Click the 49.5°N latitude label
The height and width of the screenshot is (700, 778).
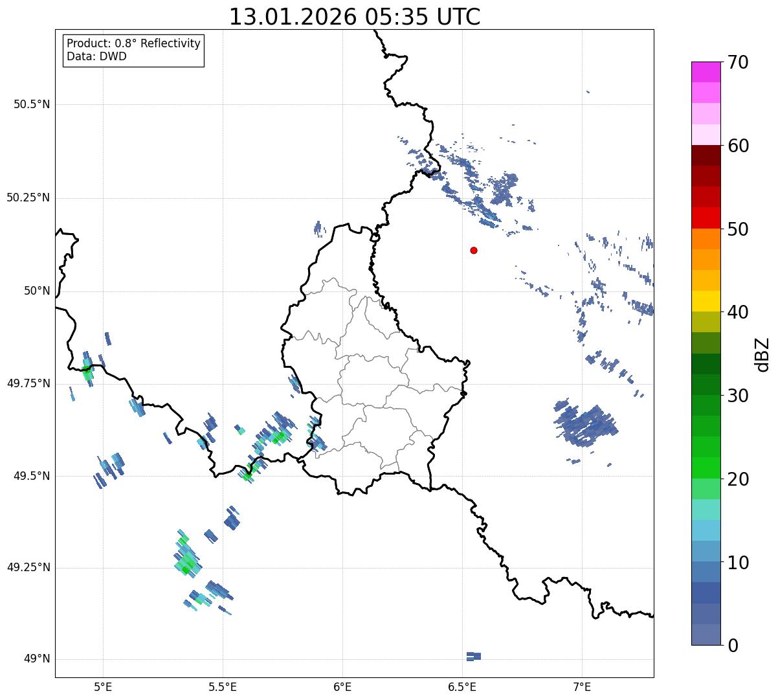click(32, 476)
